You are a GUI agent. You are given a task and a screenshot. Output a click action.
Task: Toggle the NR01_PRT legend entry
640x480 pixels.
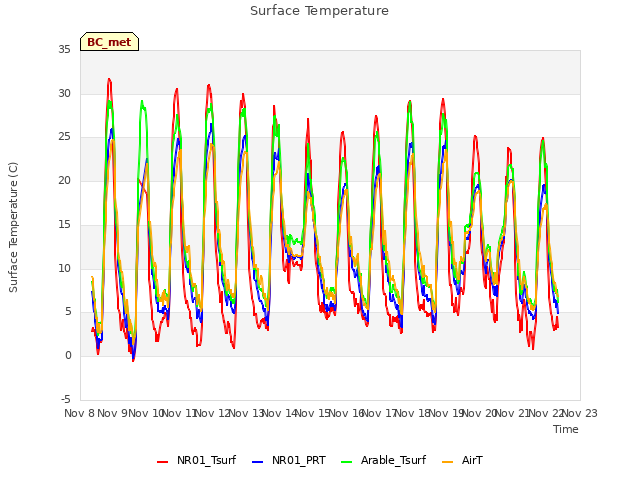[x=289, y=460]
